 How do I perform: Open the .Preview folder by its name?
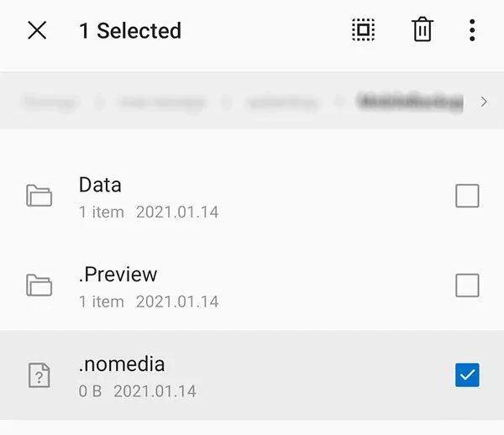point(118,275)
